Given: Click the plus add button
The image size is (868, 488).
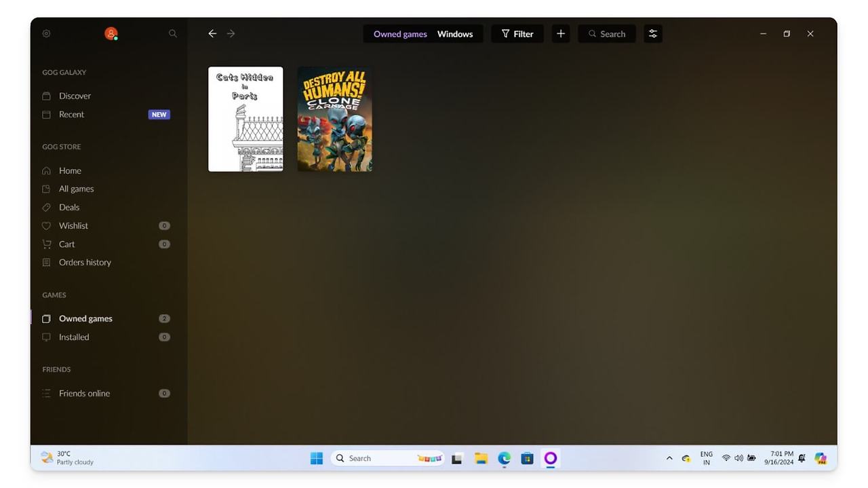Looking at the screenshot, I should point(561,34).
